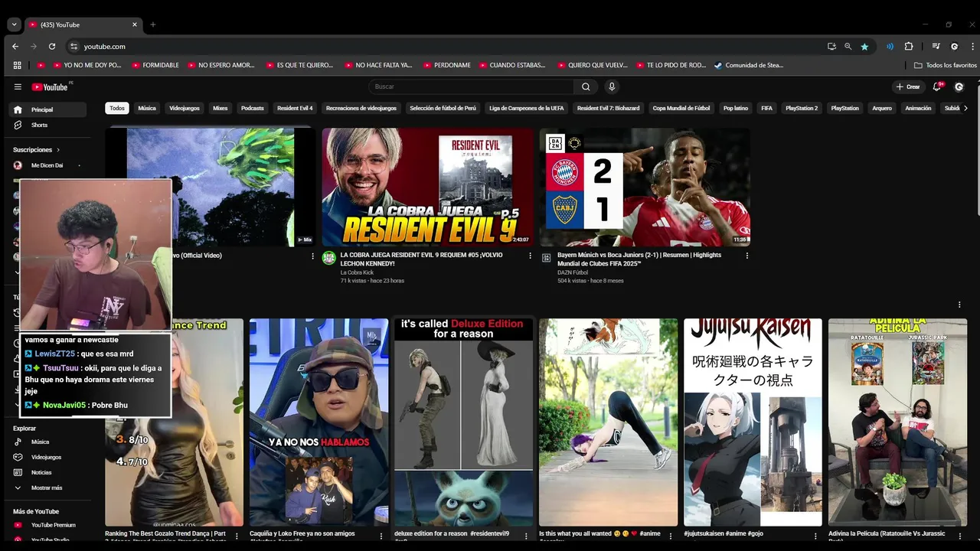Open Chrome profile avatar in the toolbar
980x551 pixels.
coord(955,47)
